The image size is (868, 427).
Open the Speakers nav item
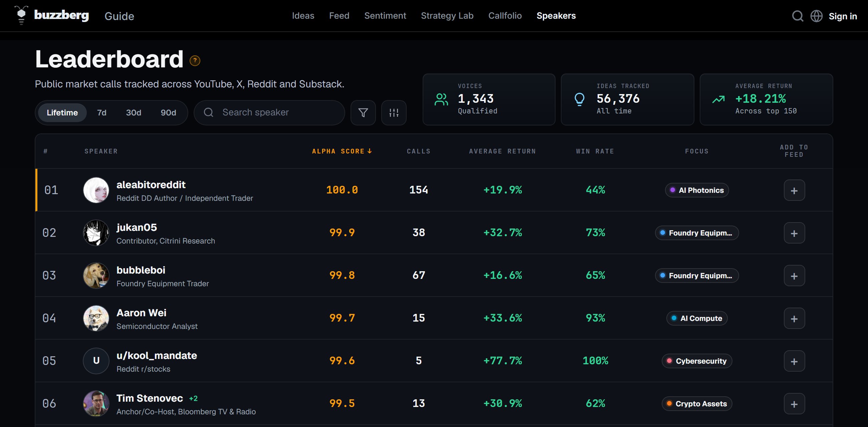(556, 16)
